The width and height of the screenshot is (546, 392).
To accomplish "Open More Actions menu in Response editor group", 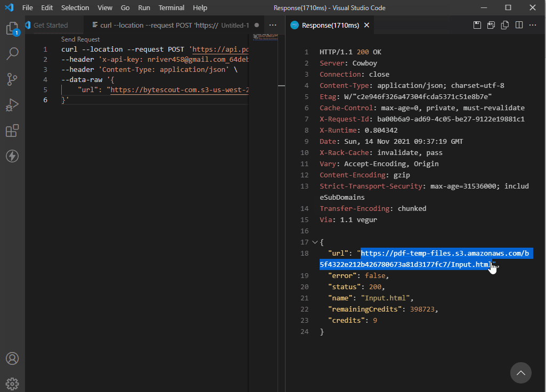I will click(533, 25).
